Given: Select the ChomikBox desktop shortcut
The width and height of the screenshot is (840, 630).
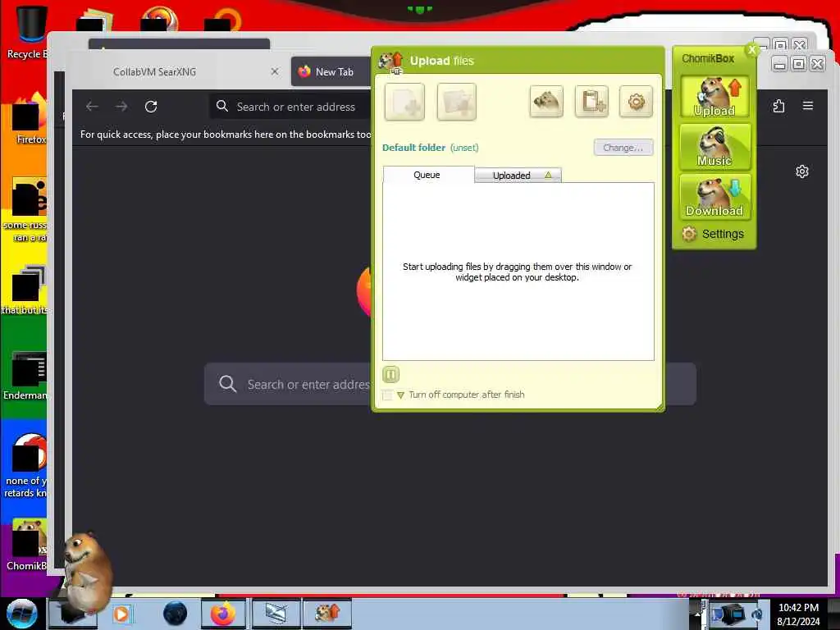Looking at the screenshot, I should point(27,544).
